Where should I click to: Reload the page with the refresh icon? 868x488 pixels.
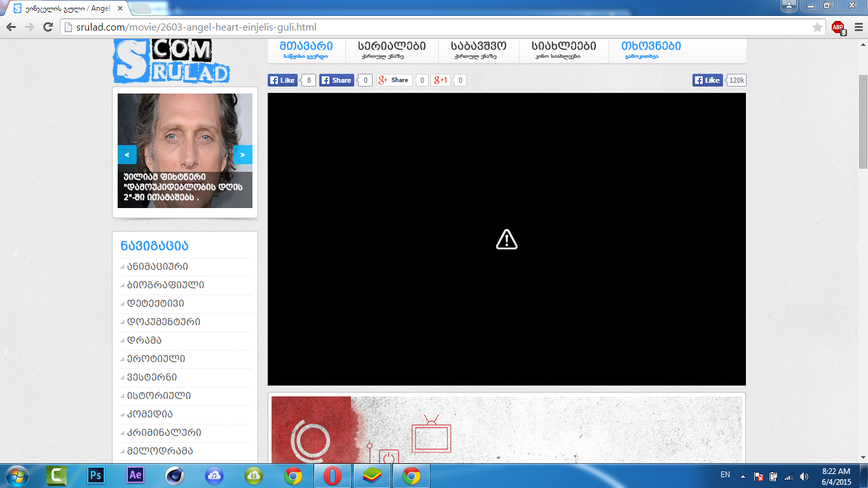(48, 27)
